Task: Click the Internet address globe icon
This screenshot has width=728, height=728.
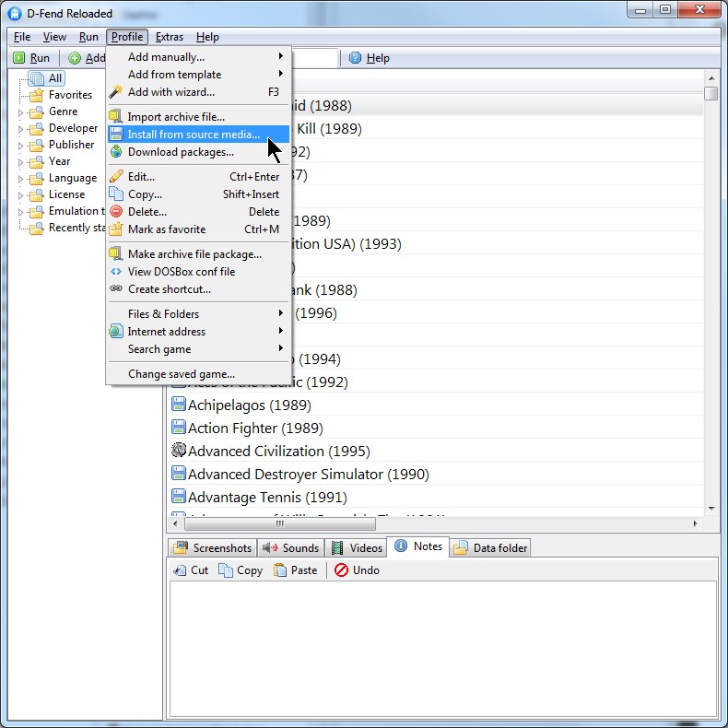Action: click(115, 331)
